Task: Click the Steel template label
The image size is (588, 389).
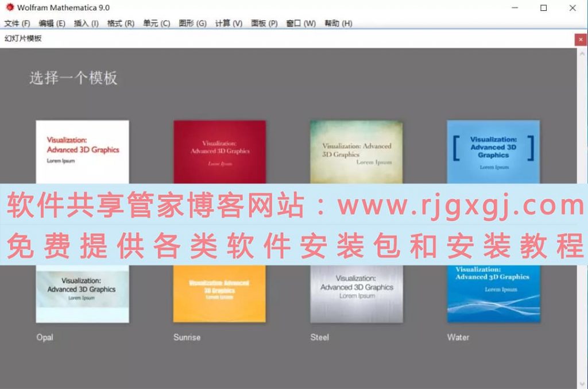Action: coord(319,337)
